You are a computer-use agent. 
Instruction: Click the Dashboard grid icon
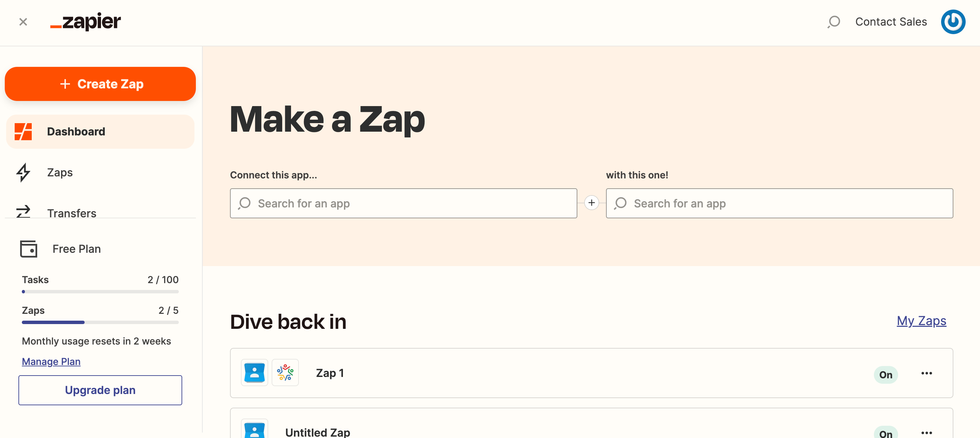pos(23,132)
